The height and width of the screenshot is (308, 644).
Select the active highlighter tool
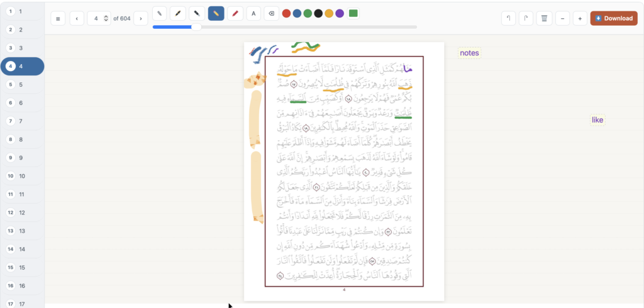[x=216, y=14]
